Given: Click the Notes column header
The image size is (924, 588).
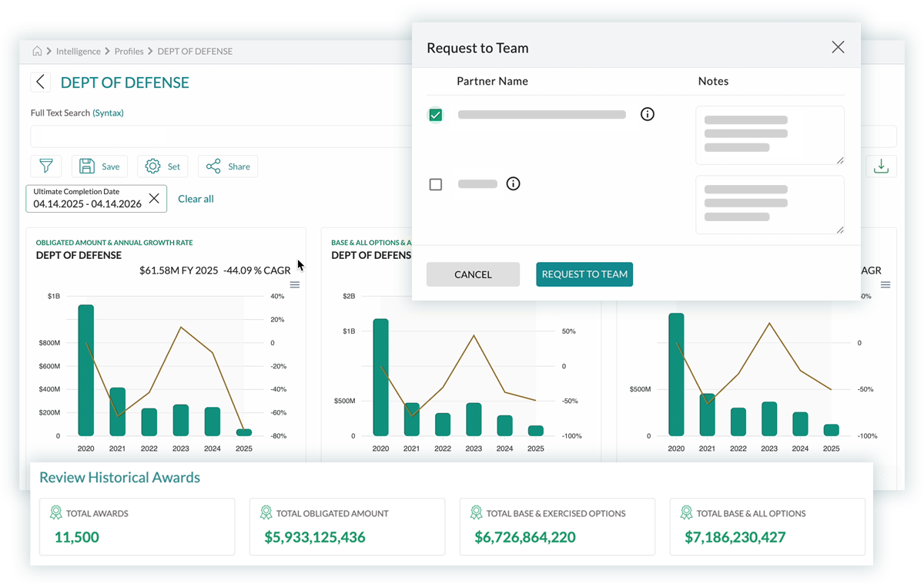Looking at the screenshot, I should [x=713, y=81].
